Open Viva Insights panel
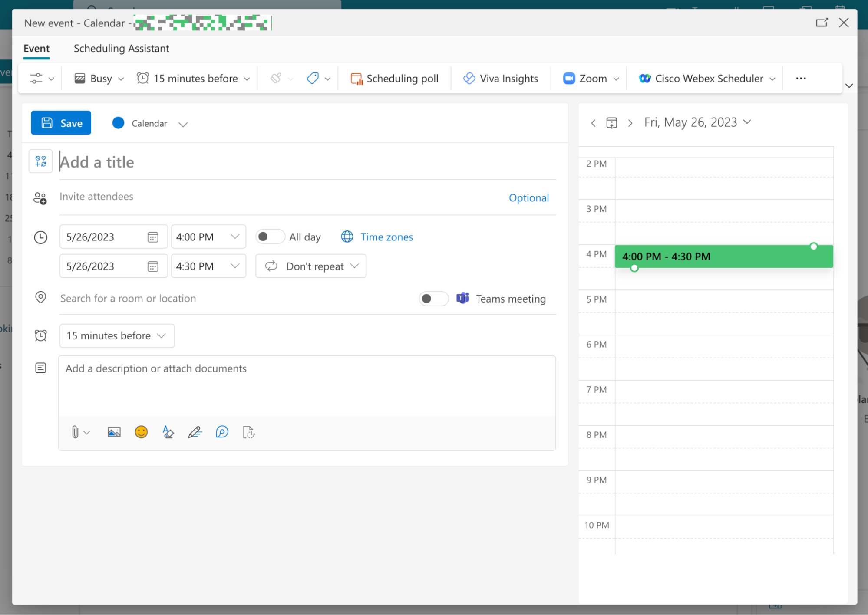Image resolution: width=868 pixels, height=615 pixels. tap(500, 78)
